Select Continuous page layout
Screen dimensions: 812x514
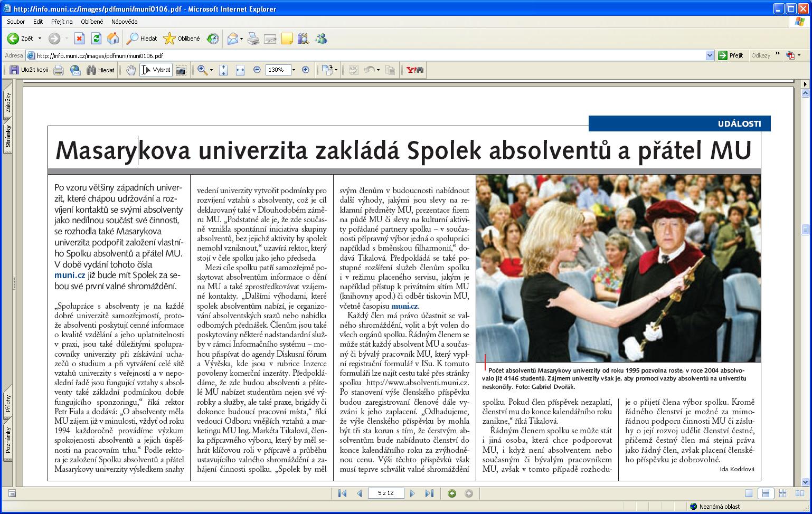pyautogui.click(x=765, y=493)
